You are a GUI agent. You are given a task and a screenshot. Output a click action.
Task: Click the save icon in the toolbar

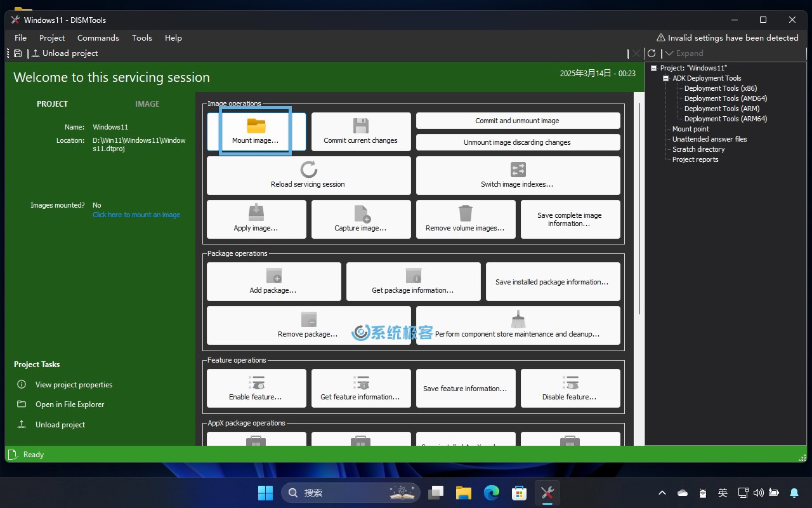pyautogui.click(x=18, y=53)
